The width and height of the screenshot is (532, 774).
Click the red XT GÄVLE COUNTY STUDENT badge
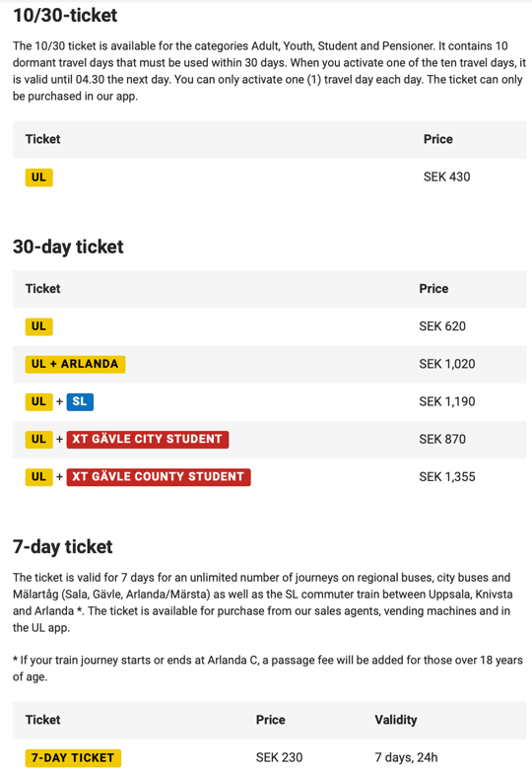[x=159, y=476]
